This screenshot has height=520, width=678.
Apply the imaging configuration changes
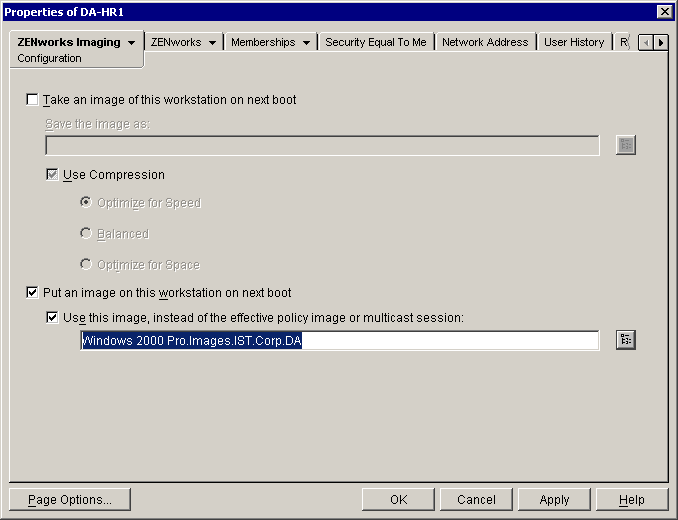554,499
